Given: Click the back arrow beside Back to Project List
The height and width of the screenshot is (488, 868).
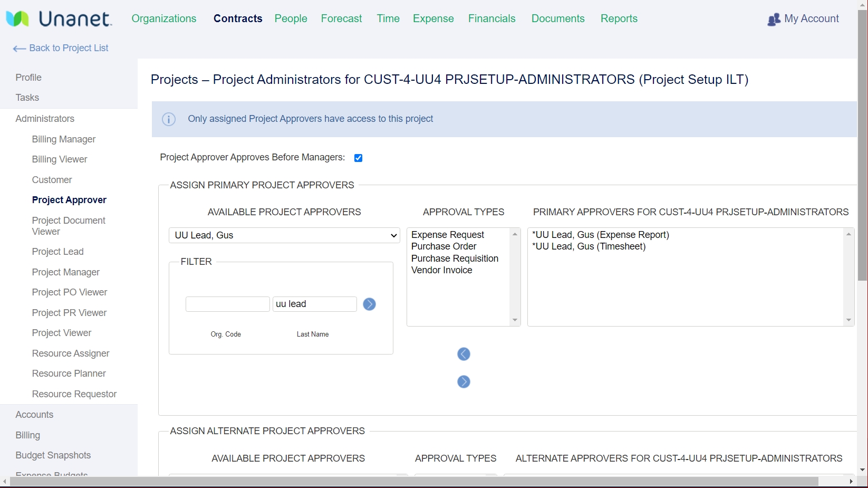Looking at the screenshot, I should pyautogui.click(x=19, y=48).
